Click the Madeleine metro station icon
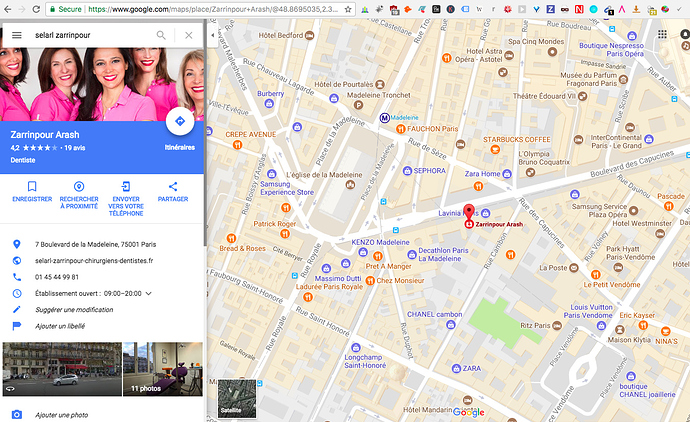690x422 pixels. 384,118
